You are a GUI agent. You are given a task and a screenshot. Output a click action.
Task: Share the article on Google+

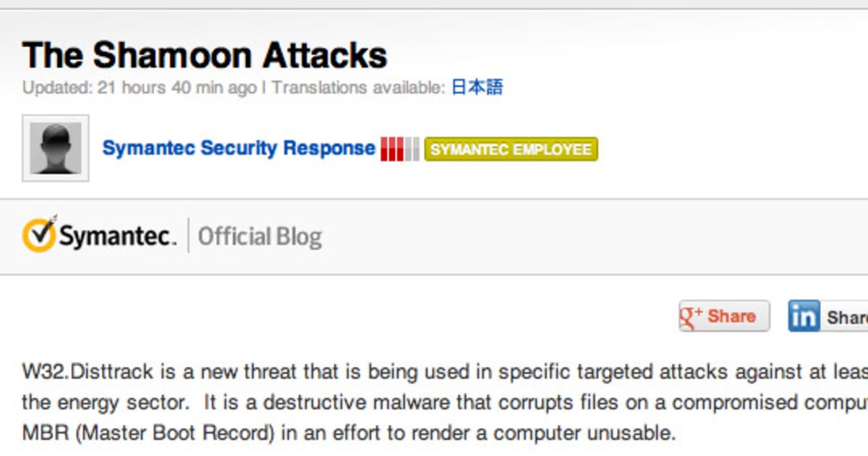point(723,316)
